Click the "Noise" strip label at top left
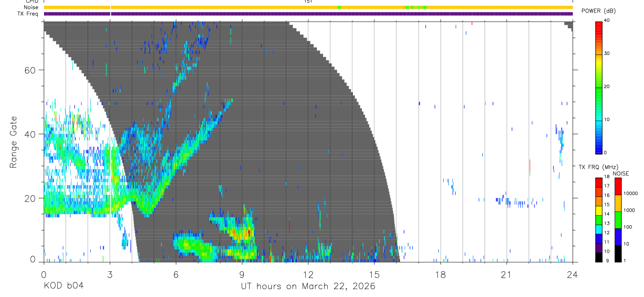 (31, 7)
